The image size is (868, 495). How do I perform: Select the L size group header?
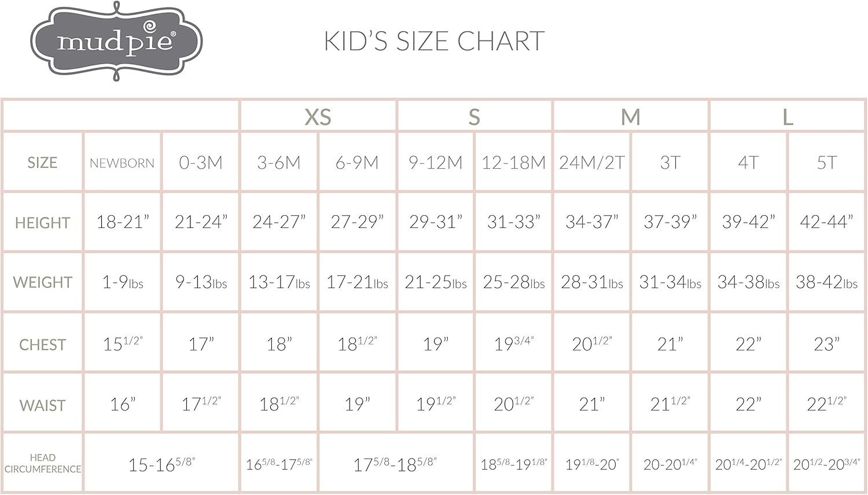pos(787,117)
